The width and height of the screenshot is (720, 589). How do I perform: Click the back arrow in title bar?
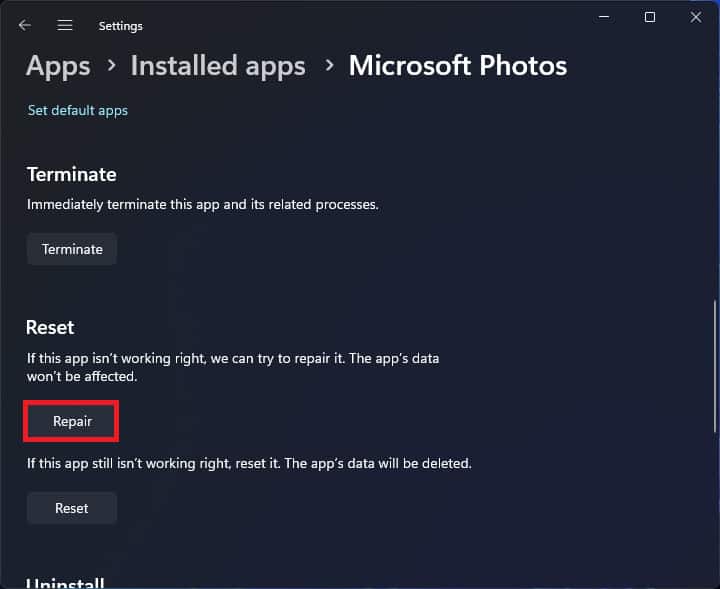tap(25, 25)
